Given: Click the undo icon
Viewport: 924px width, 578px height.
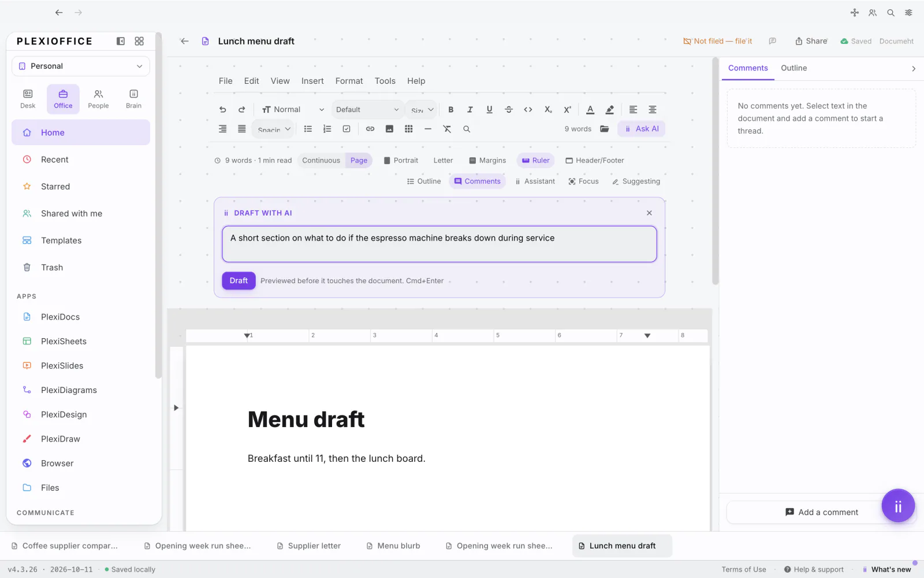Looking at the screenshot, I should [x=222, y=109].
